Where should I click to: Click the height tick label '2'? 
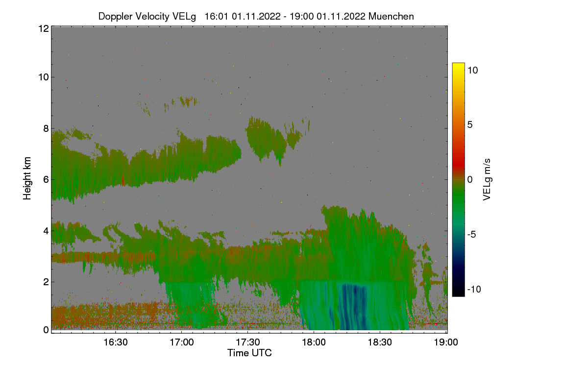[46, 281]
